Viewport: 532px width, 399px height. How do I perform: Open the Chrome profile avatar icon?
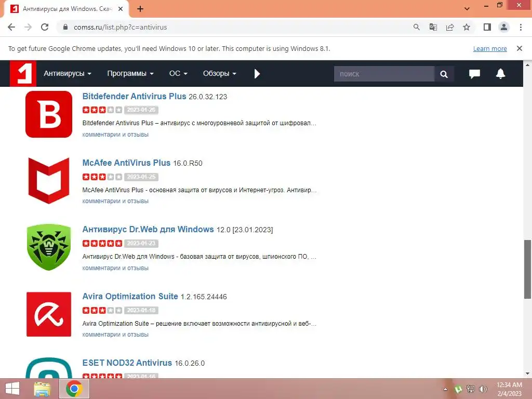(504, 27)
